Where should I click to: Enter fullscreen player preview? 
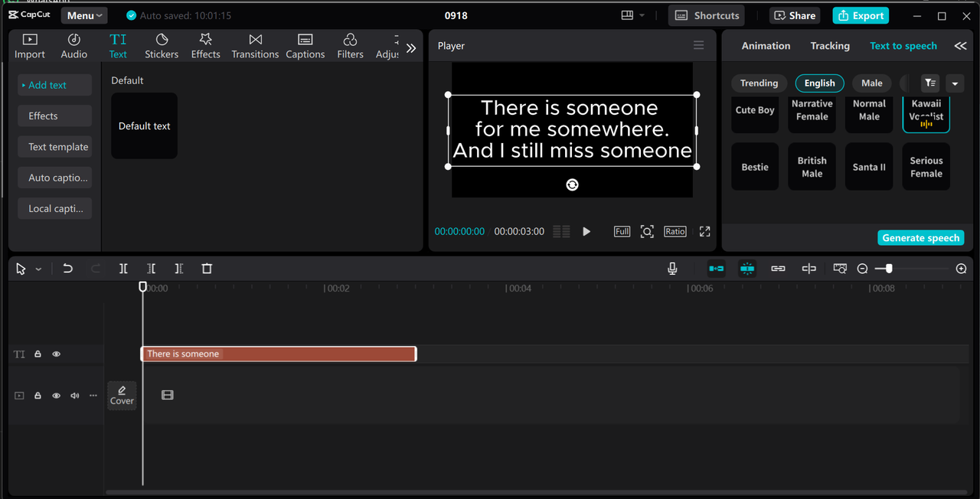pyautogui.click(x=705, y=231)
